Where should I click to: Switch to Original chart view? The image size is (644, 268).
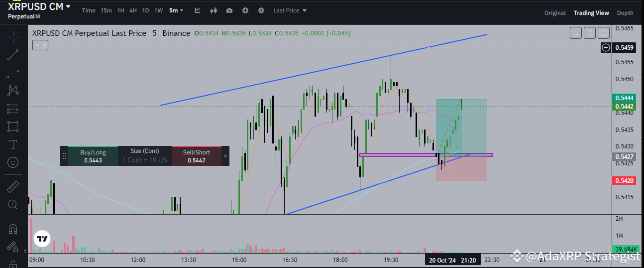(x=555, y=13)
